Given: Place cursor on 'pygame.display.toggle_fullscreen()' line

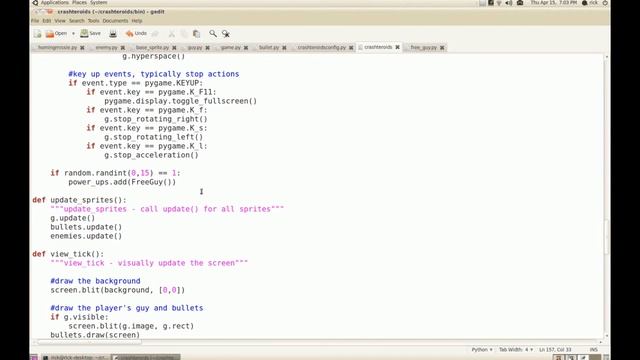Looking at the screenshot, I should [x=180, y=101].
